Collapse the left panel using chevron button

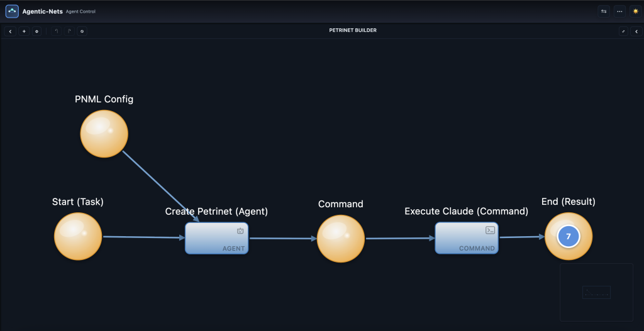pos(10,31)
